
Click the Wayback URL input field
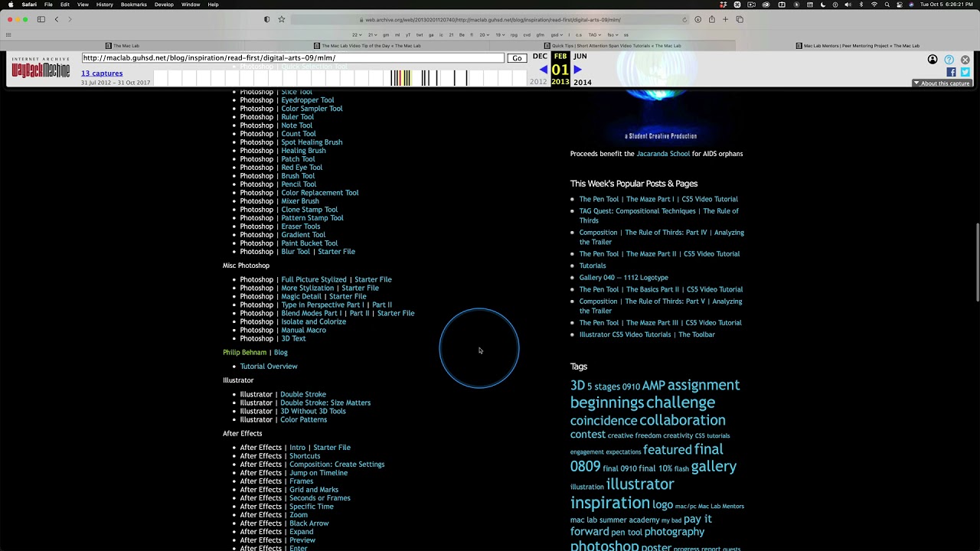tap(293, 58)
